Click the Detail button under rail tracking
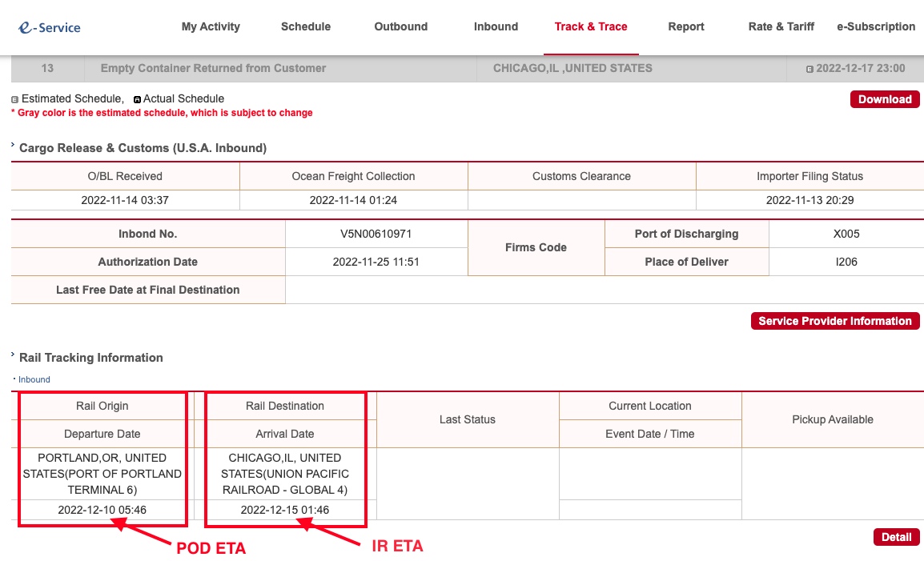 coord(896,537)
